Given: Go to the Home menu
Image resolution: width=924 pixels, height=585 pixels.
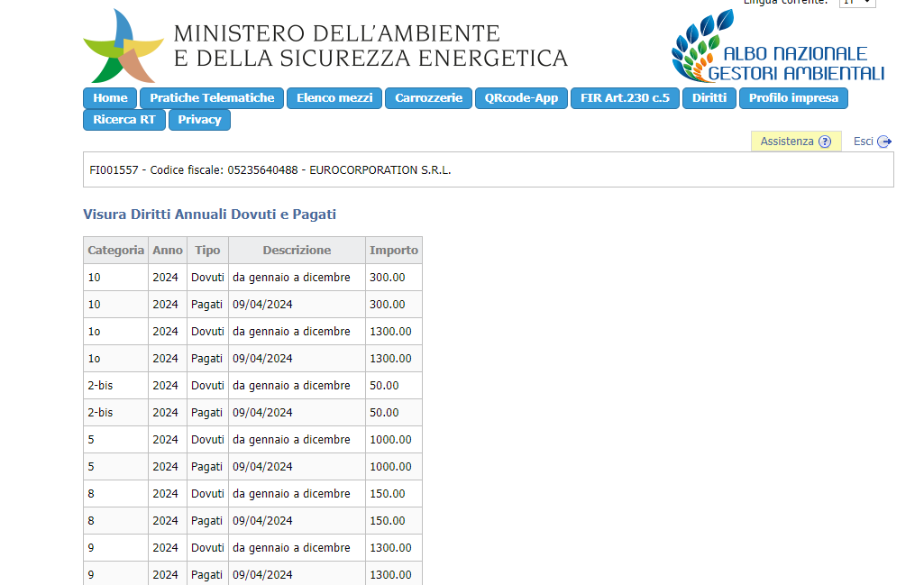Looking at the screenshot, I should (x=110, y=98).
